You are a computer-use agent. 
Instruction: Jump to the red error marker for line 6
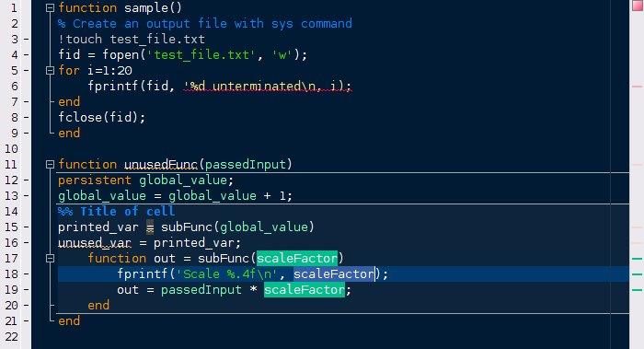tap(637, 87)
